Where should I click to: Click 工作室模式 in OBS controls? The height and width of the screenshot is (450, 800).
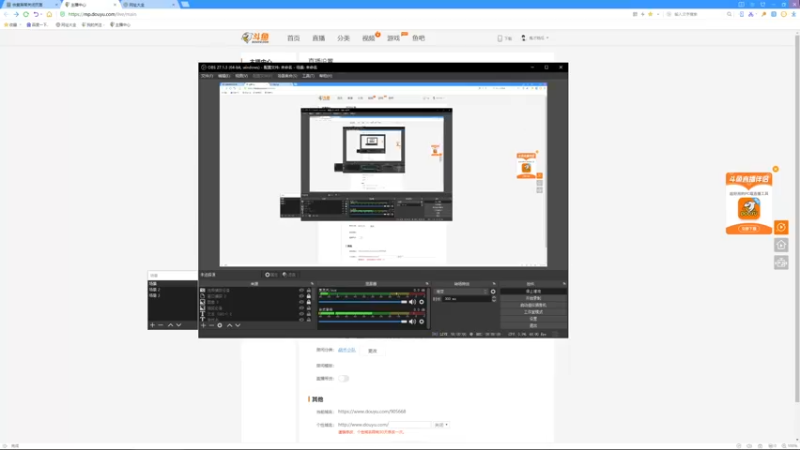[533, 312]
